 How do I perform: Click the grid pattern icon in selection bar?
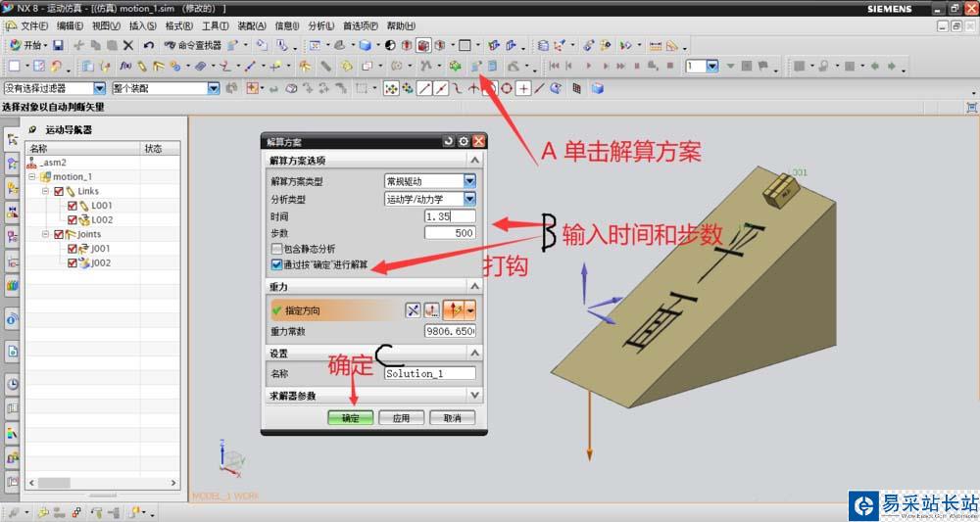click(x=577, y=89)
